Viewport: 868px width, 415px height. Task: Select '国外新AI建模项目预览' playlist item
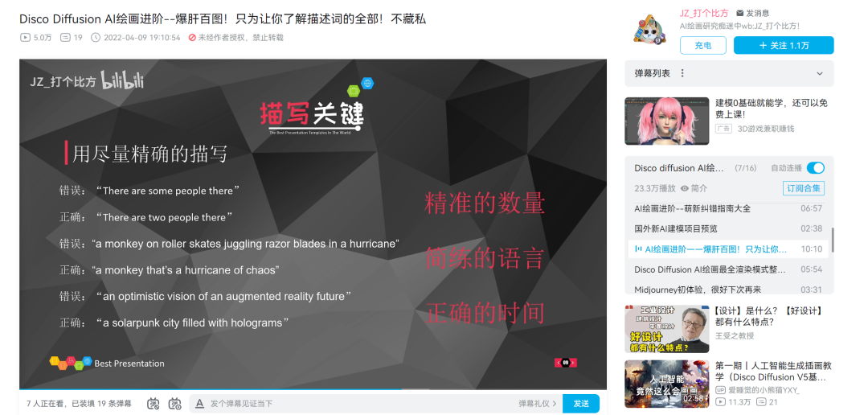689,228
